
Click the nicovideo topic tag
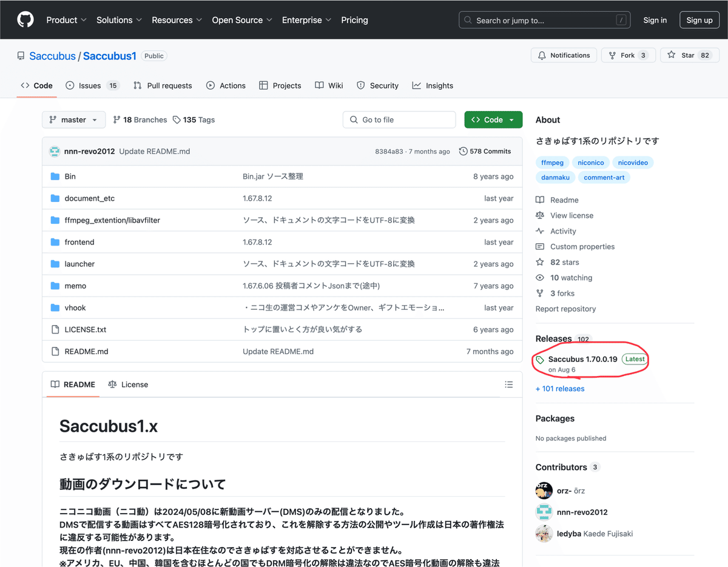click(633, 163)
